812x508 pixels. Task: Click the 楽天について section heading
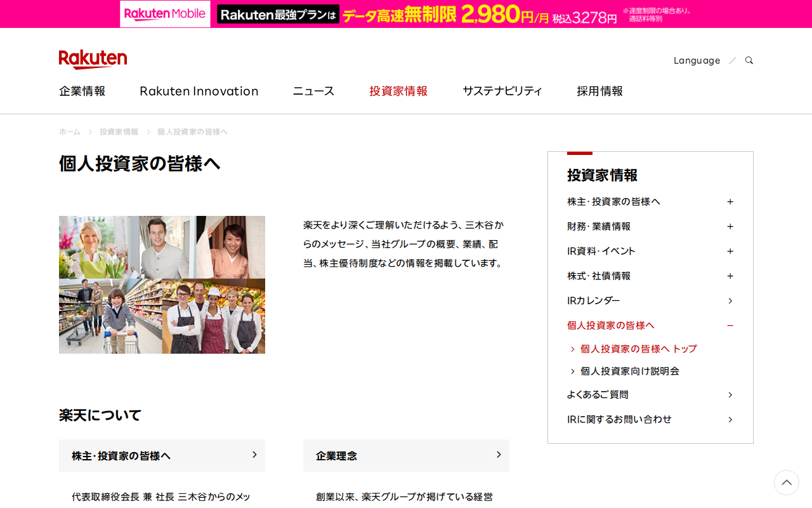[100, 415]
